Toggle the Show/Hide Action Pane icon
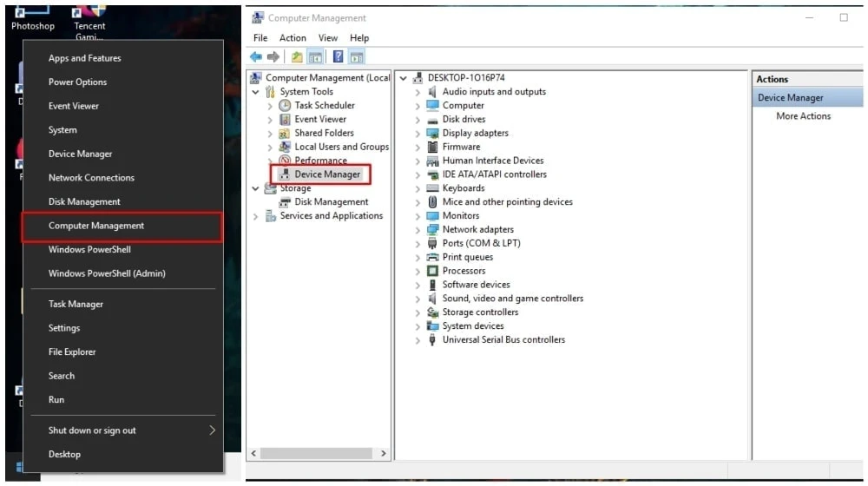 [x=357, y=57]
